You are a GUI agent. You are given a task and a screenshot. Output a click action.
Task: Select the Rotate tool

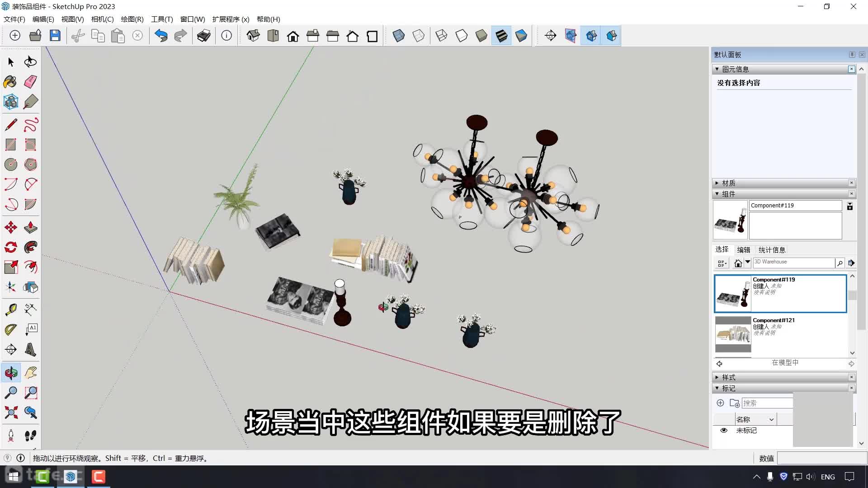[x=11, y=247]
